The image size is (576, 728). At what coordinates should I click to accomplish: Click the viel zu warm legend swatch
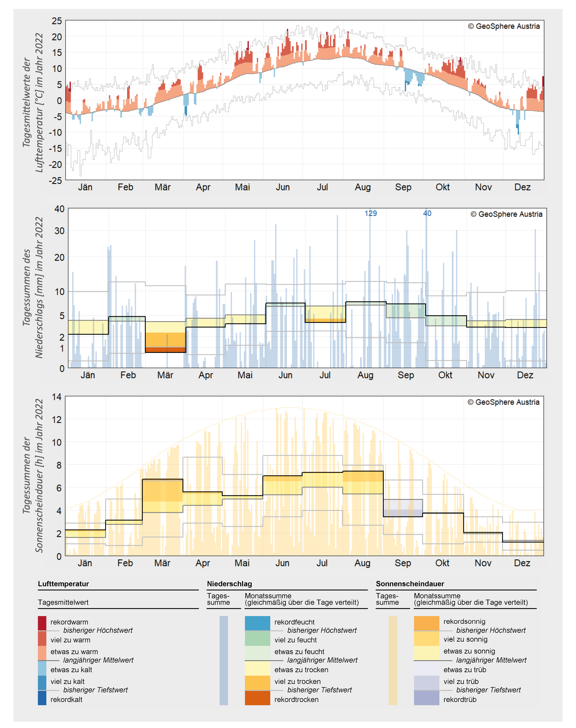(x=42, y=638)
